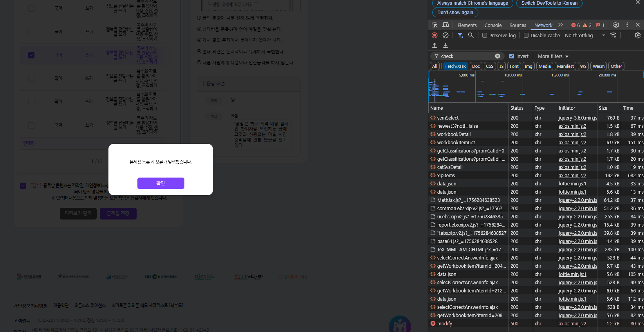Enable the Preserve log checkbox
Screen dimensions: 644x332
tap(485, 35)
